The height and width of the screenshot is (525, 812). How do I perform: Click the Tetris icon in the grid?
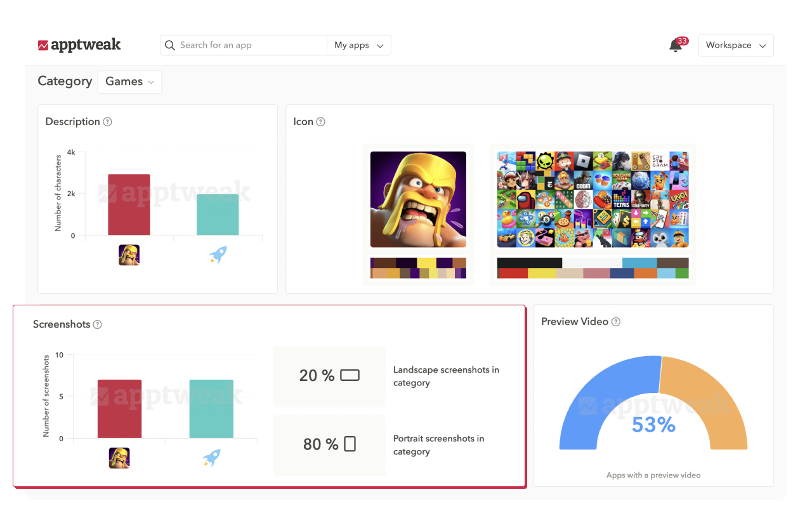[x=622, y=199]
